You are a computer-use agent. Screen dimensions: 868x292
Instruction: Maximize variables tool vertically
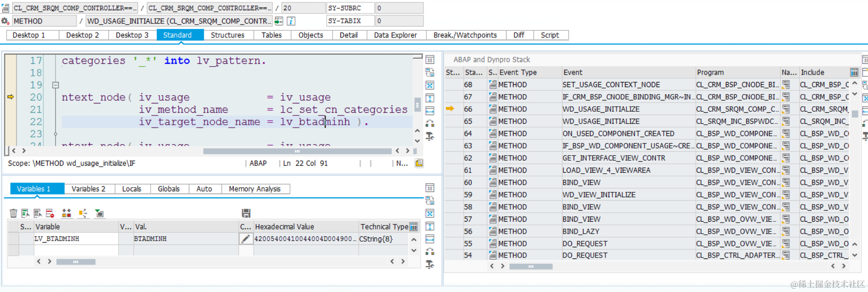click(x=430, y=226)
